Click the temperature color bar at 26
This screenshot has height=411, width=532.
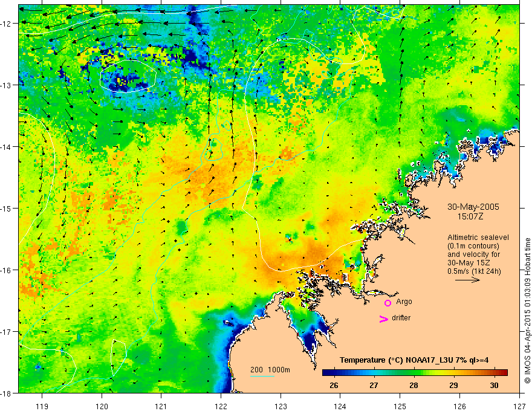[x=334, y=372]
